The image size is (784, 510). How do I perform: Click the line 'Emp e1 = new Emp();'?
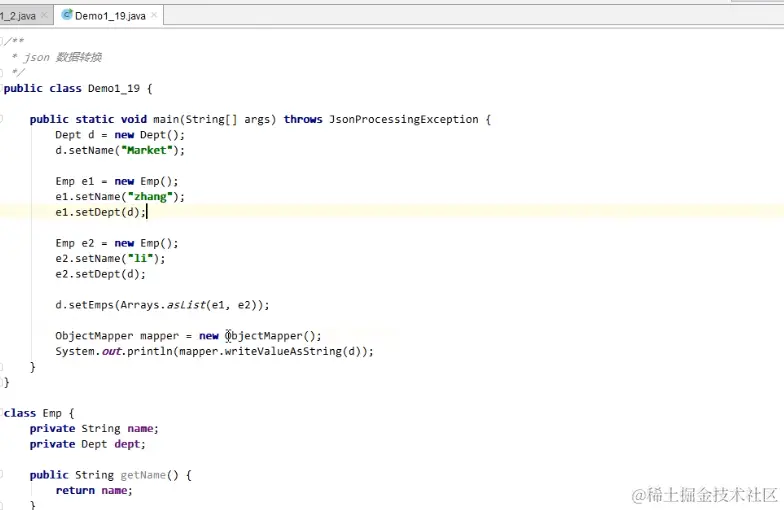pyautogui.click(x=116, y=181)
